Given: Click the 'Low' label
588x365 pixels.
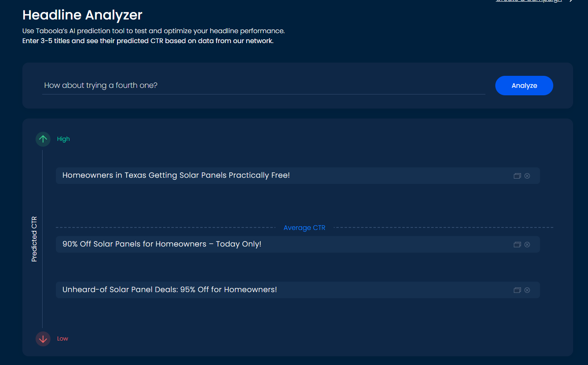Looking at the screenshot, I should point(62,338).
